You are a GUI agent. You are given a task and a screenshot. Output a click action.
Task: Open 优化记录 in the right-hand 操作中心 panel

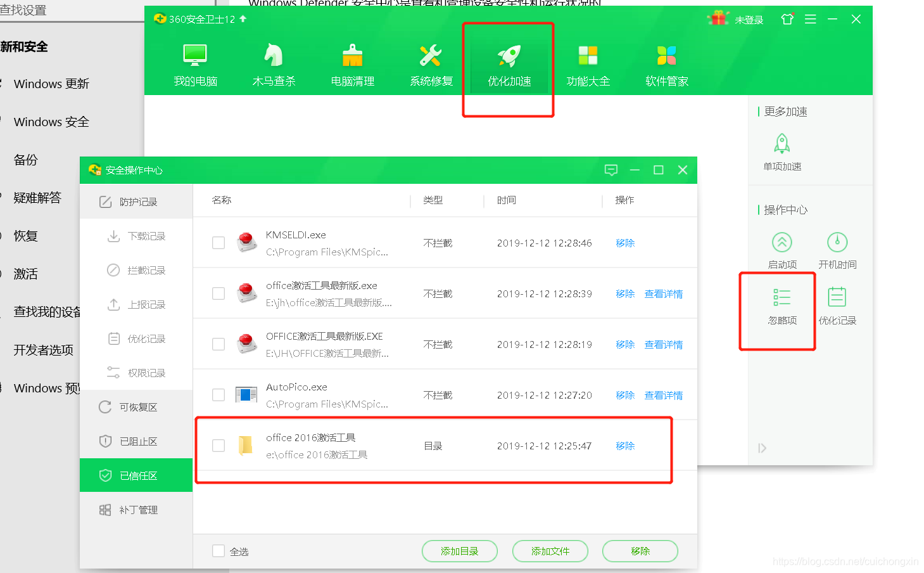[837, 306]
